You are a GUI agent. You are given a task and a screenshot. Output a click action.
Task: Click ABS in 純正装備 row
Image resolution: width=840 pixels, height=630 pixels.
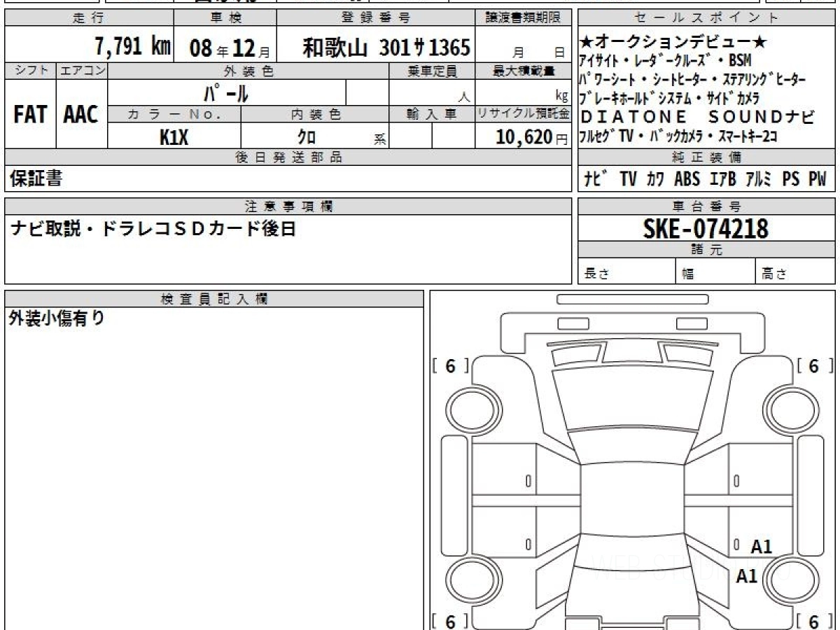pos(687,179)
